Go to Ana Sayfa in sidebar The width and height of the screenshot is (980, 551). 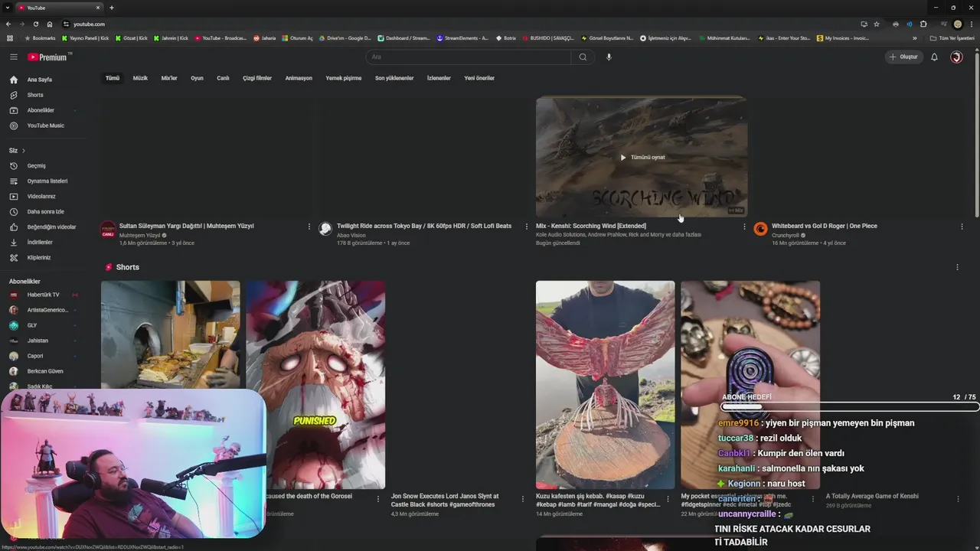point(46,80)
